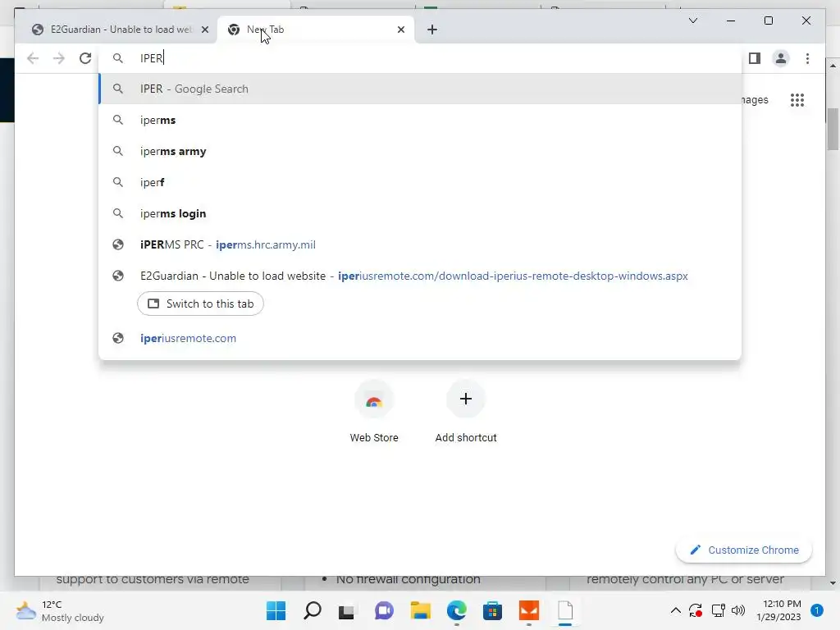Open the Windows Start button

[276, 610]
